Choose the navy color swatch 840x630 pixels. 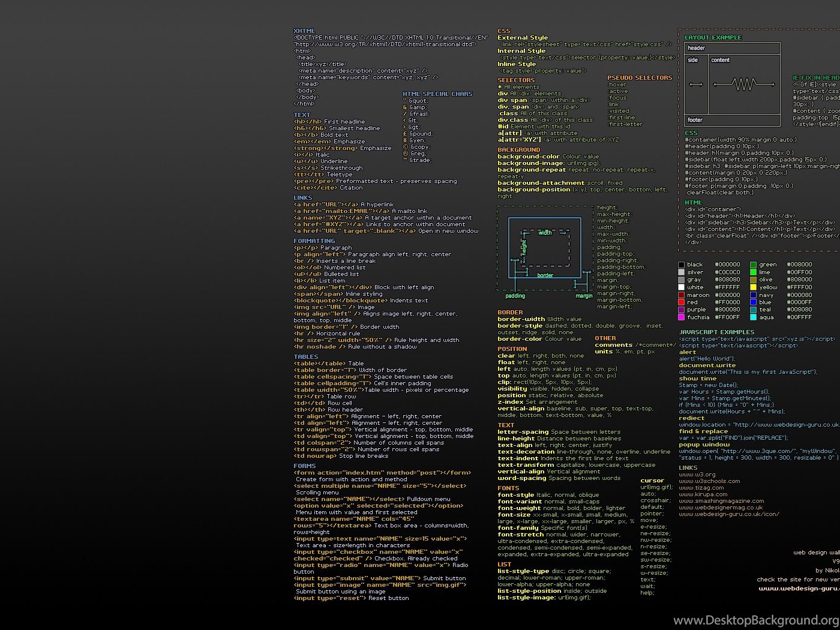753,295
